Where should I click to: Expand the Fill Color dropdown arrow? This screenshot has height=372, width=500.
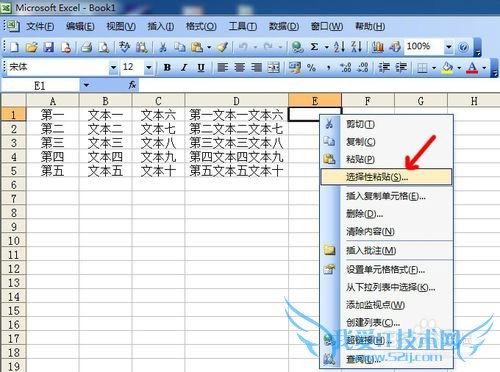(x=459, y=68)
